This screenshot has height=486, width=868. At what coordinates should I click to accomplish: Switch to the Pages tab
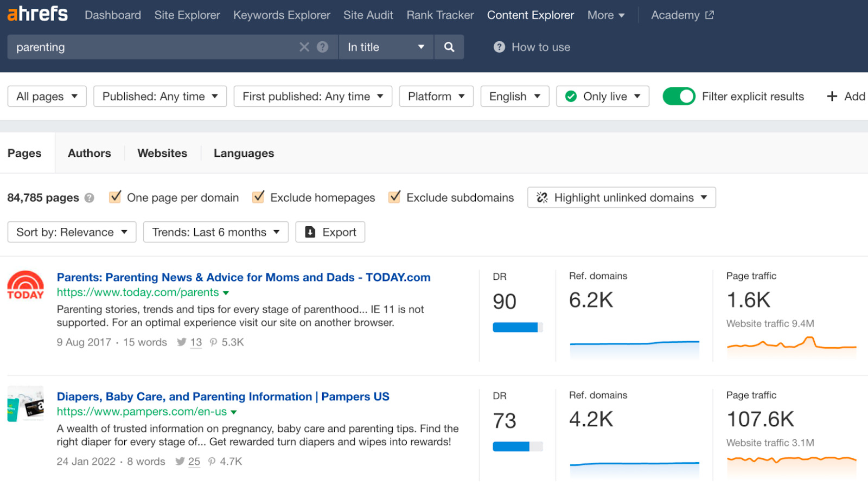click(x=24, y=153)
